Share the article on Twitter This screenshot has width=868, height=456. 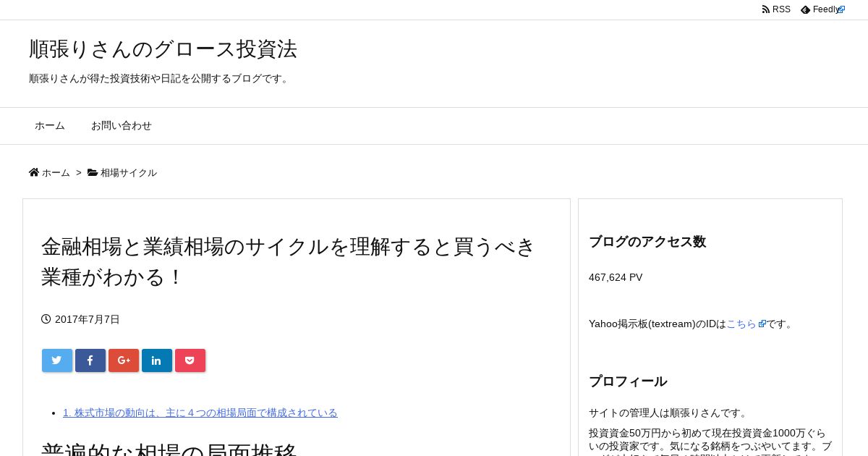coord(57,360)
